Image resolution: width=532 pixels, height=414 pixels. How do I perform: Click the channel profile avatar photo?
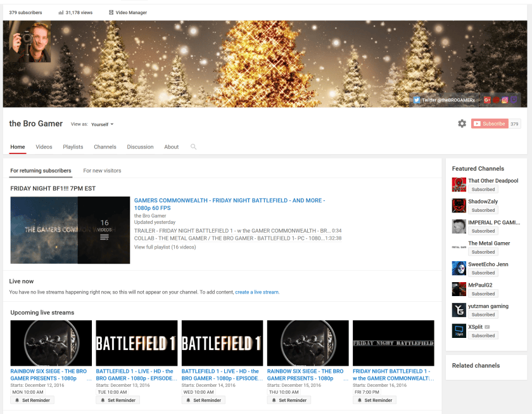[x=30, y=41]
